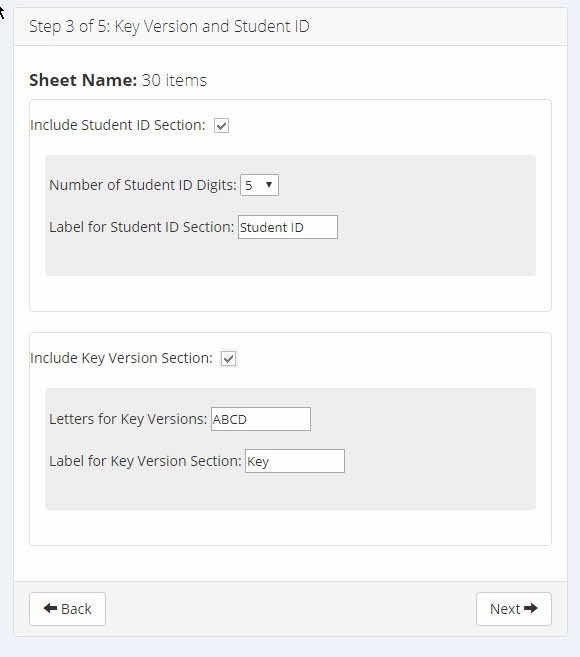The height and width of the screenshot is (657, 580).
Task: Click the Label for Key Version Section caption
Action: point(145,461)
